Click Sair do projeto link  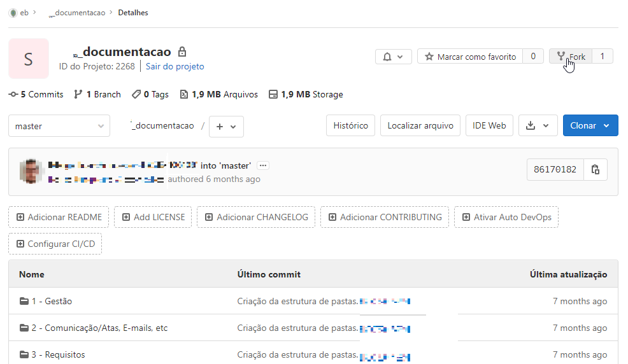click(175, 66)
